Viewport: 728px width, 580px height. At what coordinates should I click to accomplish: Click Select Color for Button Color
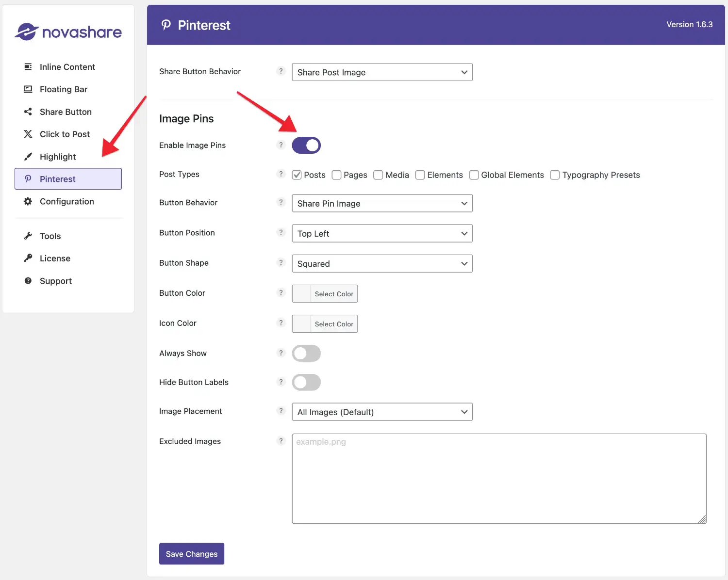pyautogui.click(x=334, y=294)
